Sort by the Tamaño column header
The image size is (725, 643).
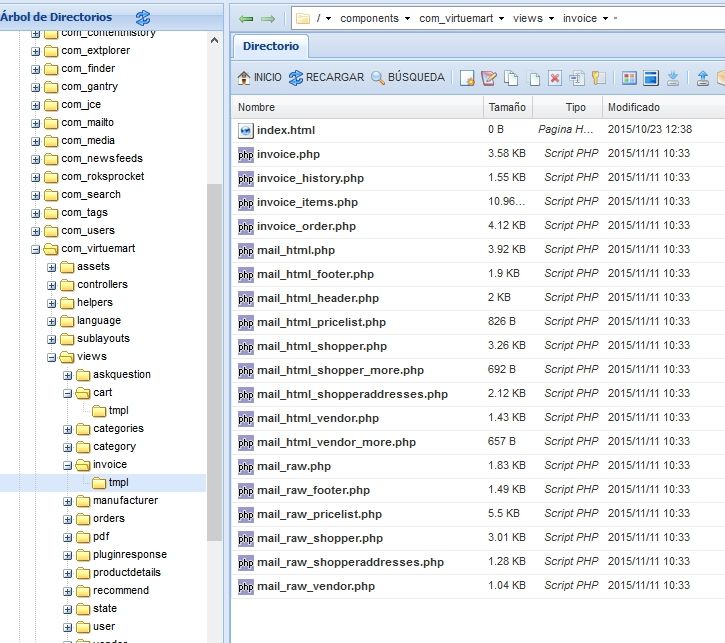507,107
